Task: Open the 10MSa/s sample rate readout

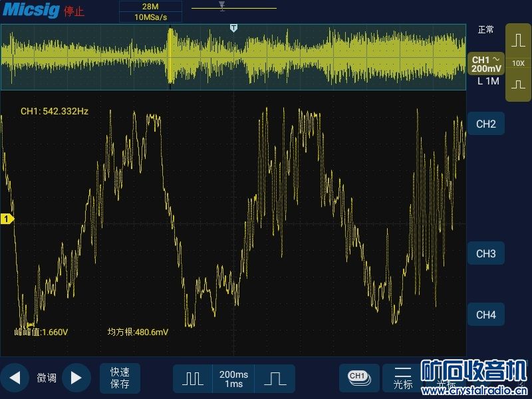Action: (x=150, y=17)
